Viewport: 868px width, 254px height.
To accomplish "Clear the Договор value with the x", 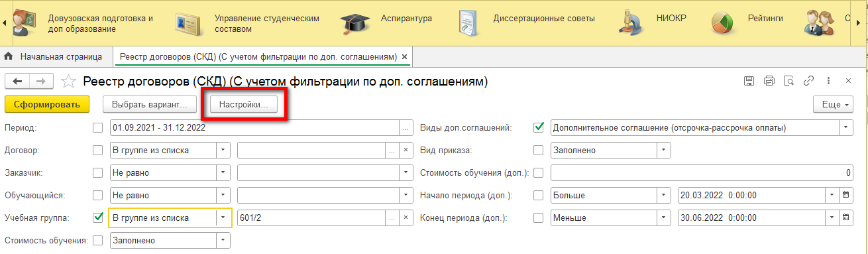I will (x=406, y=150).
